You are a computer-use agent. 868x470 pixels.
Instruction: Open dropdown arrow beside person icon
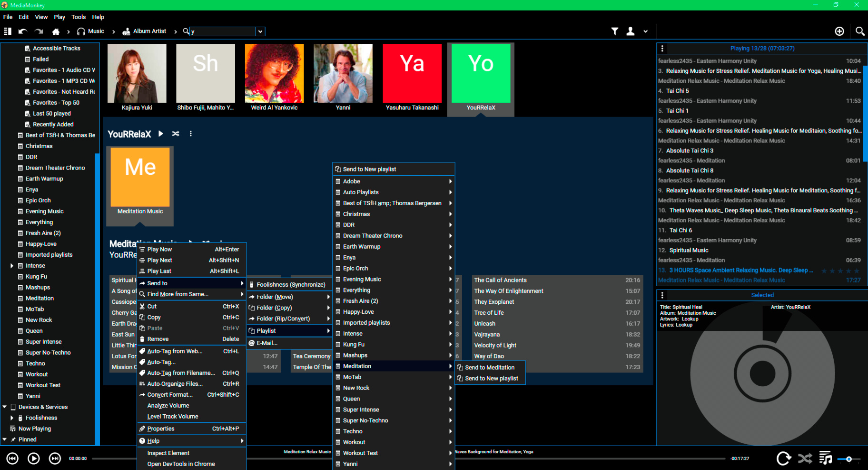coord(646,31)
